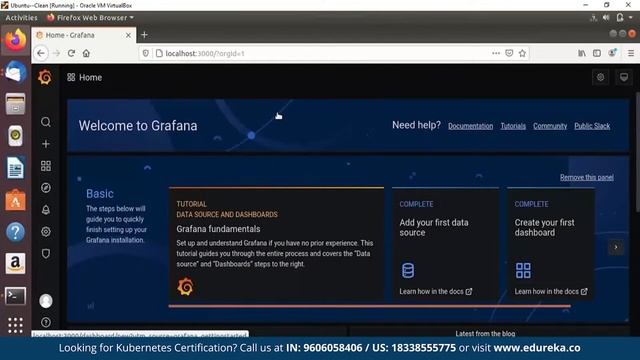Open the Public Slack link

(592, 126)
